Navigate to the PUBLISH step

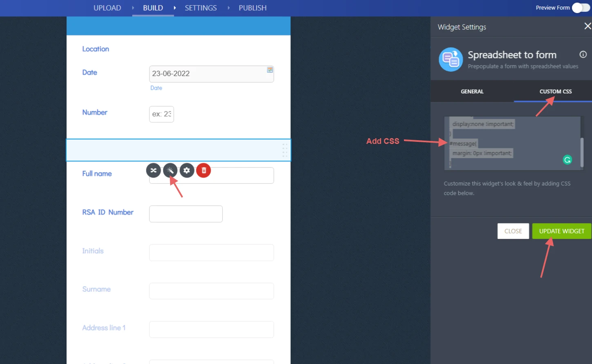(x=253, y=8)
